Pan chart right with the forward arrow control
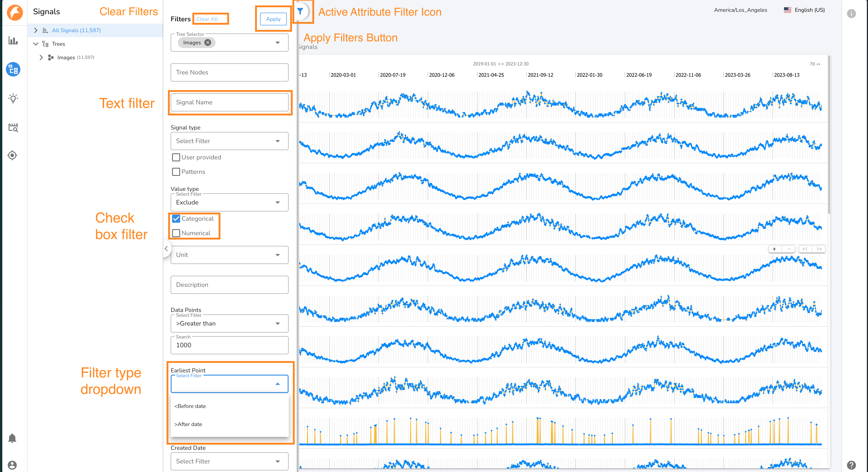Image resolution: width=868 pixels, height=472 pixels. pyautogui.click(x=819, y=249)
